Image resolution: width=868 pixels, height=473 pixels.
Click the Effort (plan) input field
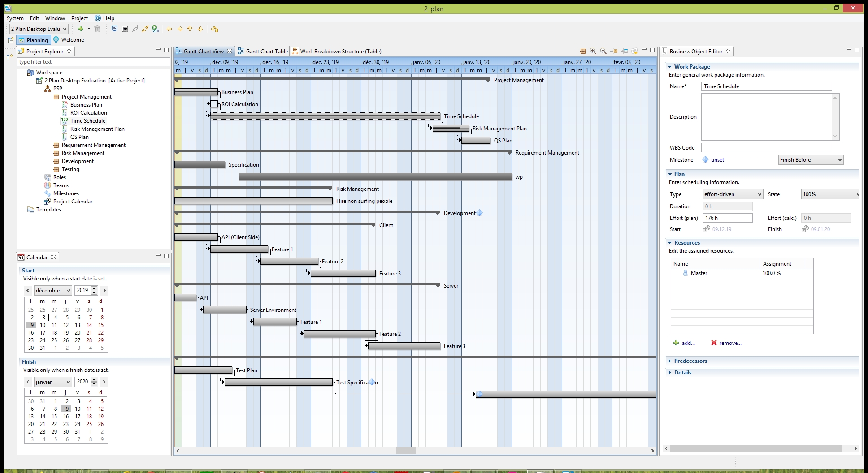click(727, 218)
